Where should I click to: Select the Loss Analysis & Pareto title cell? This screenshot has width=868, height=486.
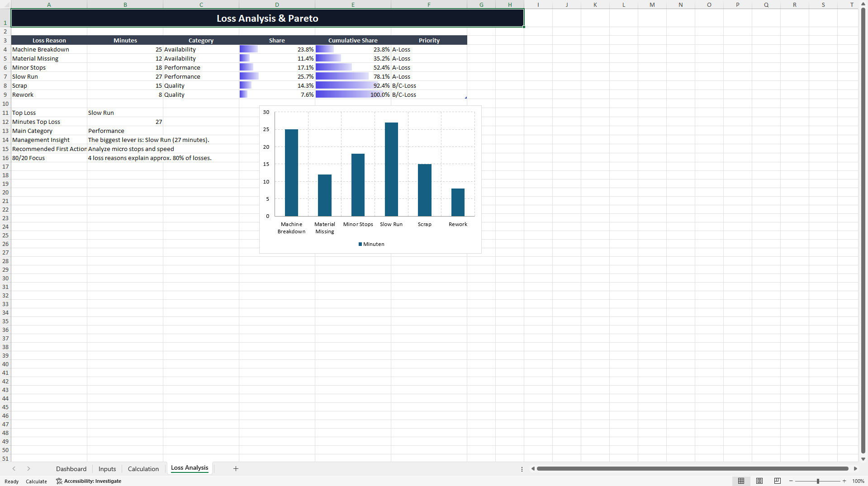click(267, 18)
